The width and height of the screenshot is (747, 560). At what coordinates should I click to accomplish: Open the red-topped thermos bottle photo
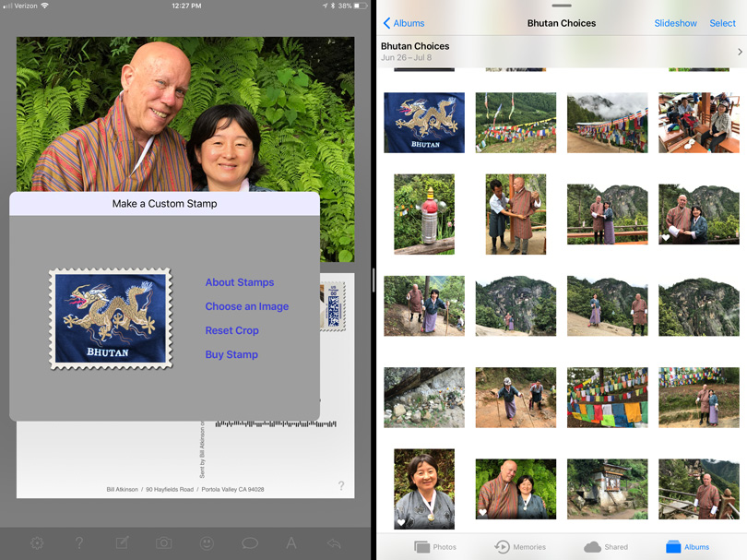(424, 214)
